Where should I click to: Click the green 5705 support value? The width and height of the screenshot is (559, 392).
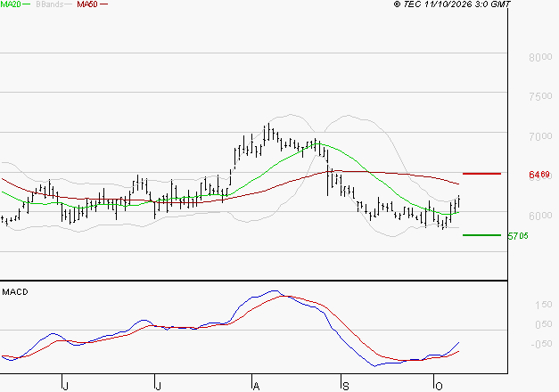(x=518, y=236)
